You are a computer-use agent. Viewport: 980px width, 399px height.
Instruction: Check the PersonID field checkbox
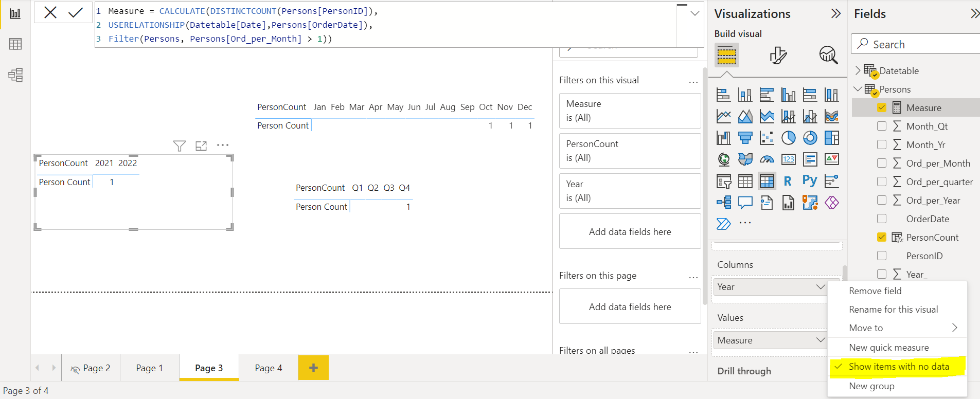pos(882,256)
